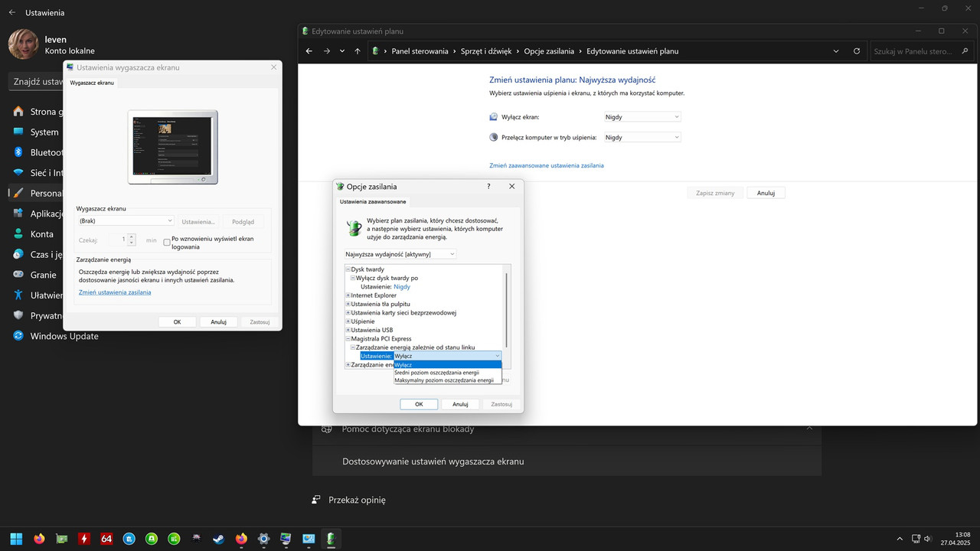Click OK in the Opcje zasilania dialog

click(419, 404)
